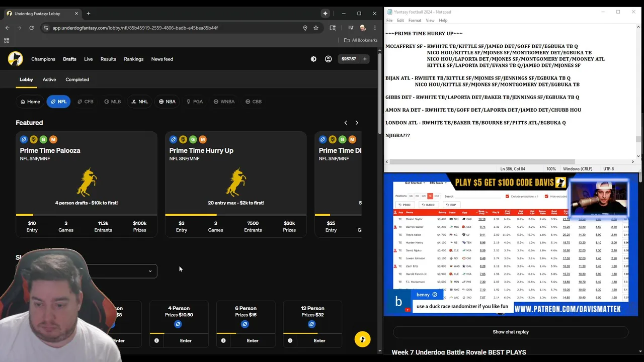Show next Featured contests arrow
Screen dimensions: 644x362
tap(357, 123)
